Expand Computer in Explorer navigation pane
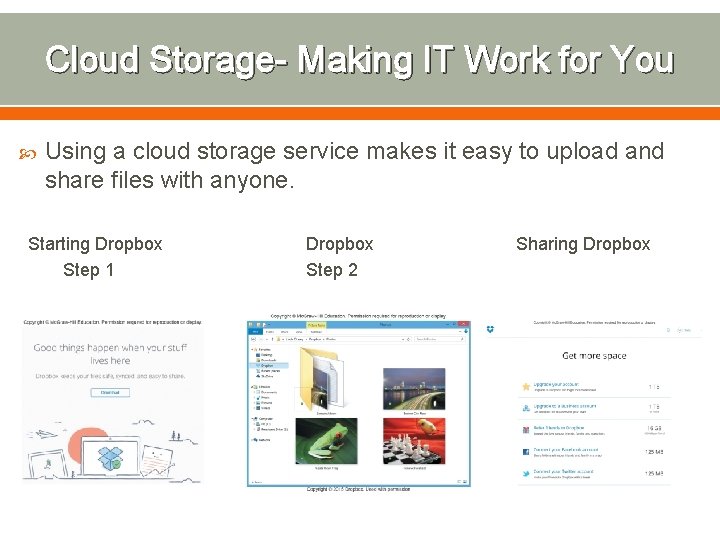This screenshot has height=540, width=720. 252,419
